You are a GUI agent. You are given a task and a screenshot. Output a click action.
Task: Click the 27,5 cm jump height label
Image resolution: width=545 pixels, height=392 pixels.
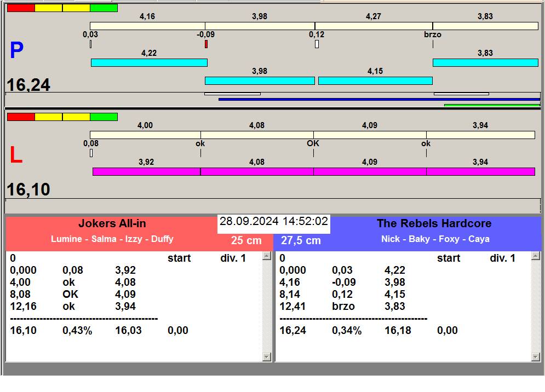301,240
